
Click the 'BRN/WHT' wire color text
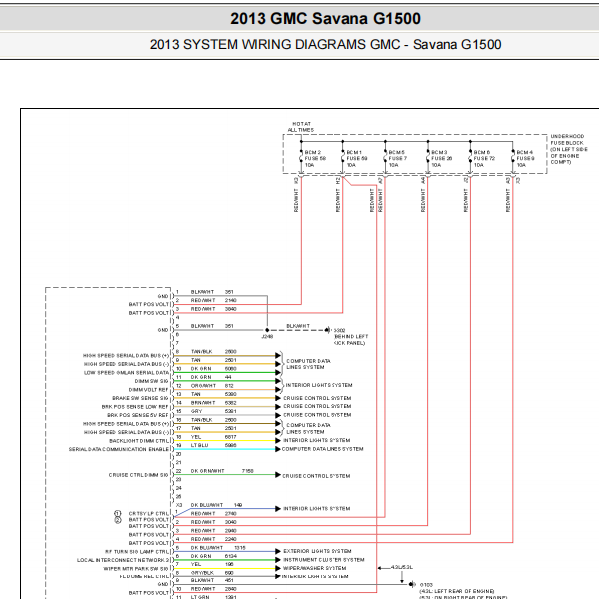pos(203,403)
